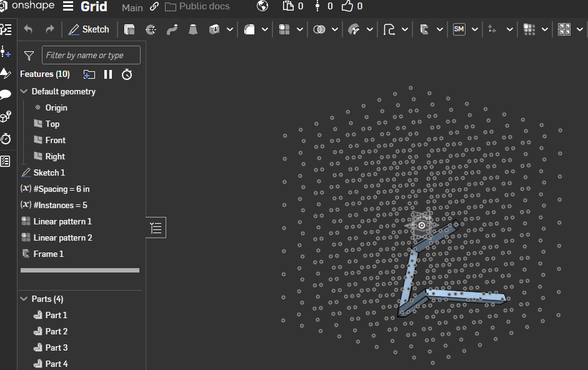Select the Extrude tool
This screenshot has height=370, width=588.
(x=129, y=29)
